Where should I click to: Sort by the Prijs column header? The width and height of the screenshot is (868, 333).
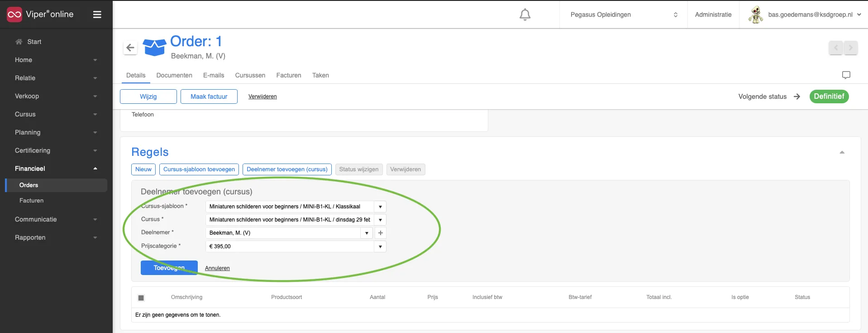pyautogui.click(x=433, y=297)
